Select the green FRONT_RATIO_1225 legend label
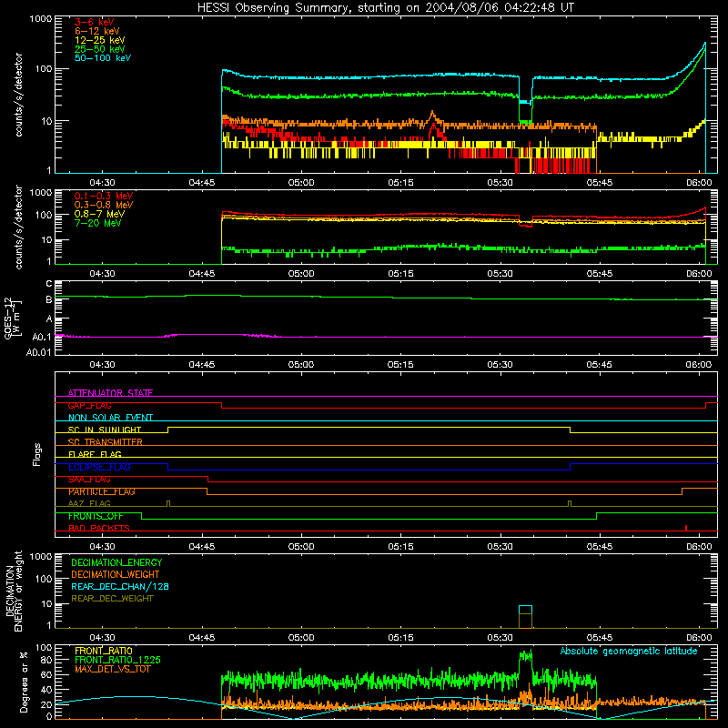Screen dimensions: 728x728 tap(117, 660)
